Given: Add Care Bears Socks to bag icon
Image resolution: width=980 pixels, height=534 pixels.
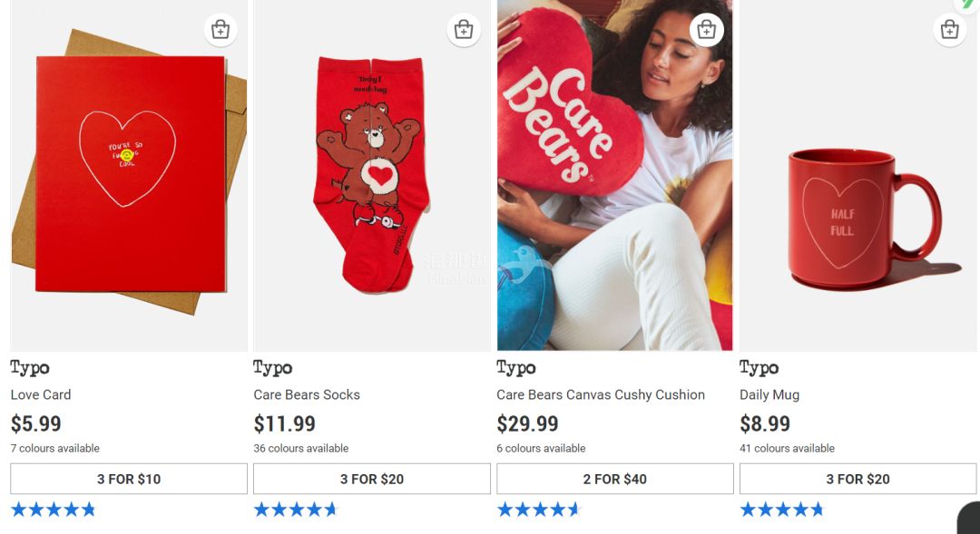Looking at the screenshot, I should tap(464, 30).
